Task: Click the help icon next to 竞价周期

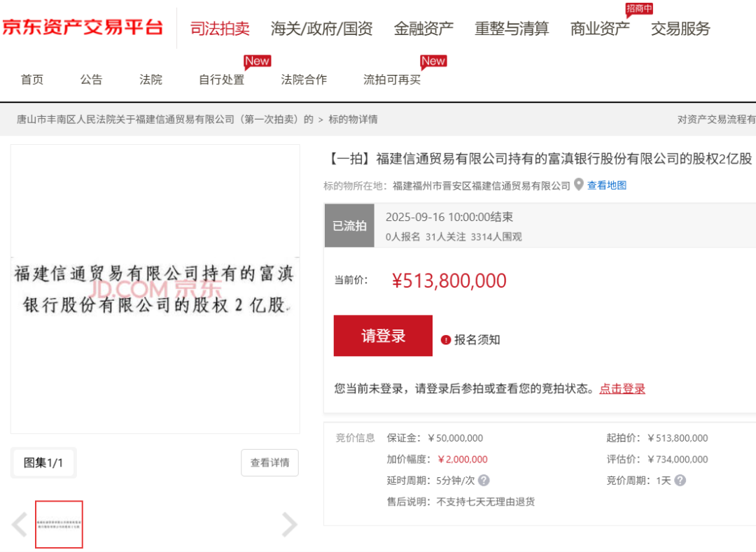Action: point(680,480)
